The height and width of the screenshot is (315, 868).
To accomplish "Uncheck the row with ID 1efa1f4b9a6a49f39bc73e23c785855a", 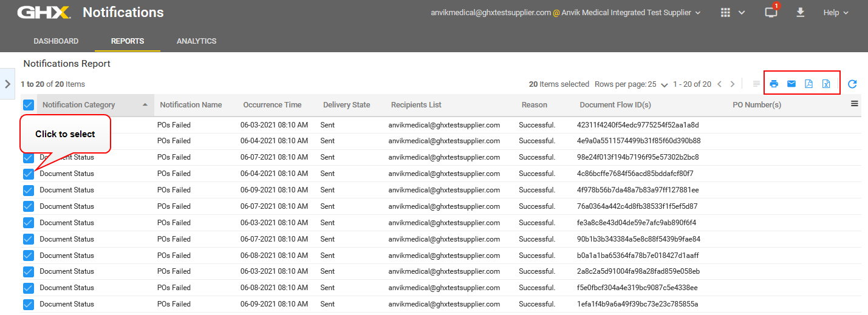I will 29,304.
